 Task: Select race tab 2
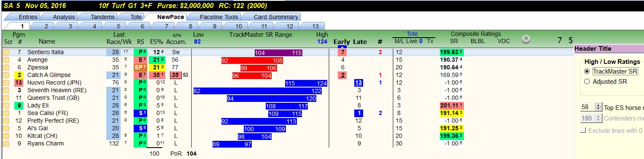click(x=46, y=26)
